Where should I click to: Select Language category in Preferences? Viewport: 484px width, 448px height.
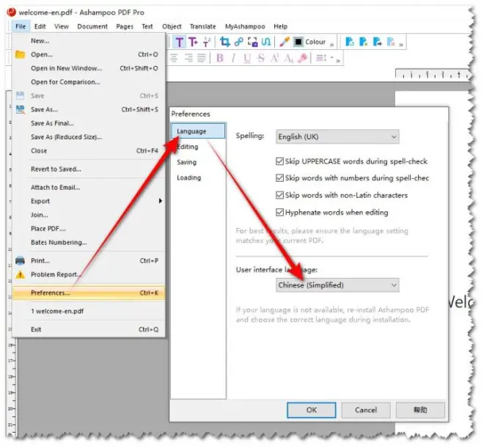198,131
